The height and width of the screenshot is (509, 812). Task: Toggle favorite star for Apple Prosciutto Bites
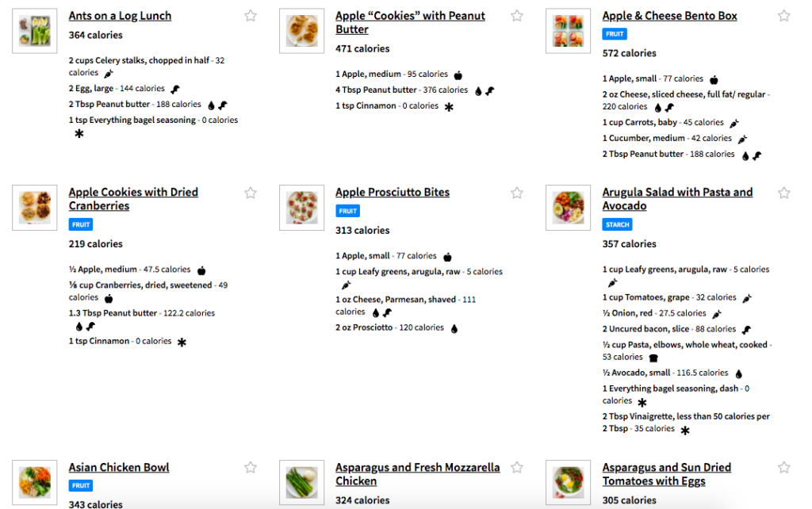coord(517,193)
